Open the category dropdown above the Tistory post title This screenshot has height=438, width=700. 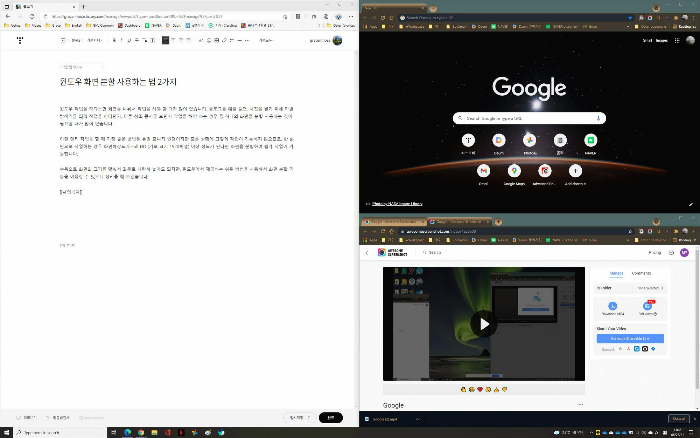click(x=82, y=67)
